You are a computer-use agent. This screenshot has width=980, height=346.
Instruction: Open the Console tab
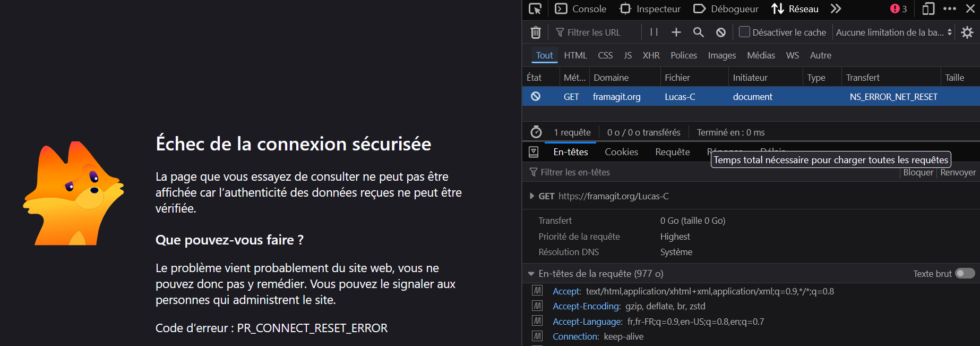(580, 9)
